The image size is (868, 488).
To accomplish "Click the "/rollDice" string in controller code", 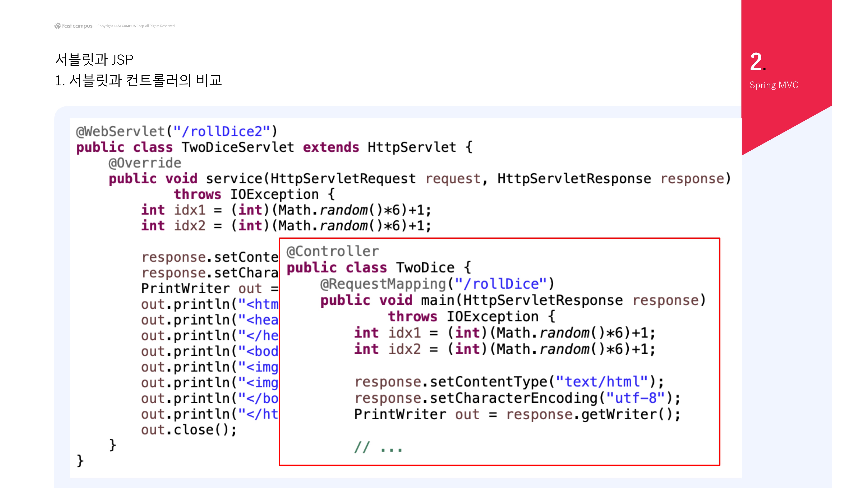I will tap(500, 284).
